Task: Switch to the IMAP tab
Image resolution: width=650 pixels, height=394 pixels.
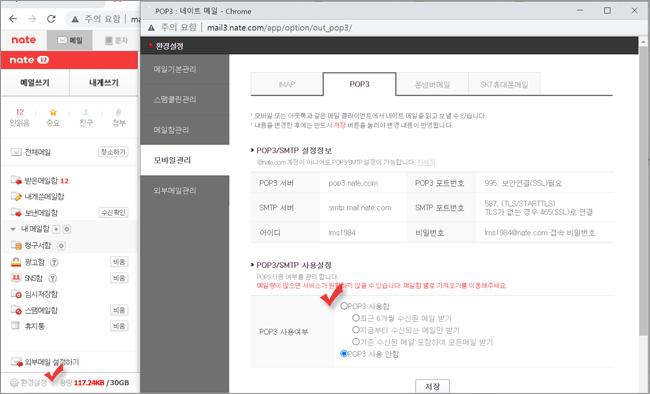Action: coord(286,84)
